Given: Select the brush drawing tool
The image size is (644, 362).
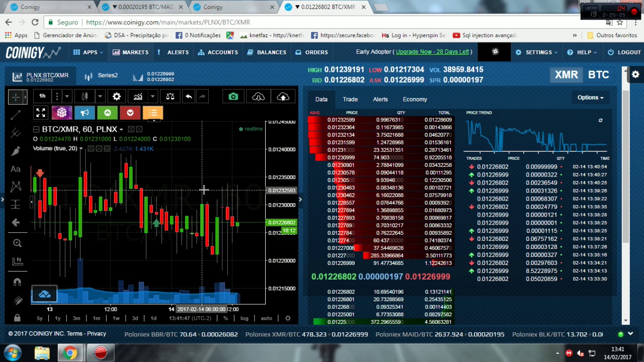Looking at the screenshot, I should coord(16,151).
